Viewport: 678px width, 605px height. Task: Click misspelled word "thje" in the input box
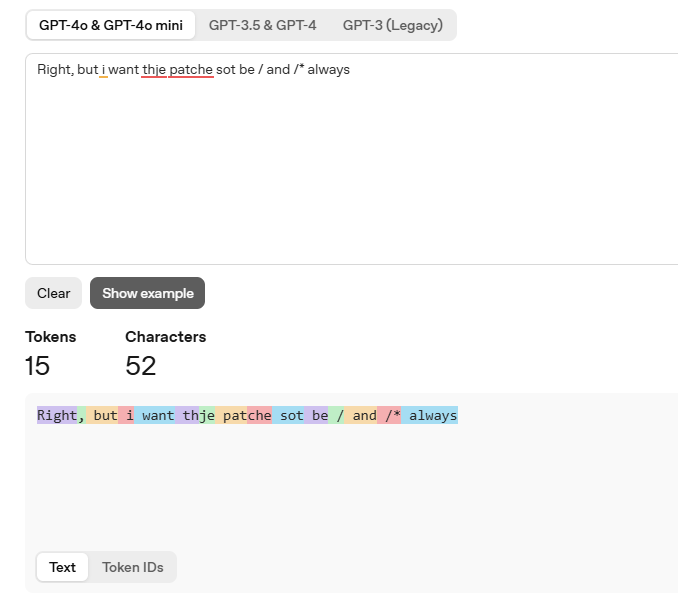154,70
